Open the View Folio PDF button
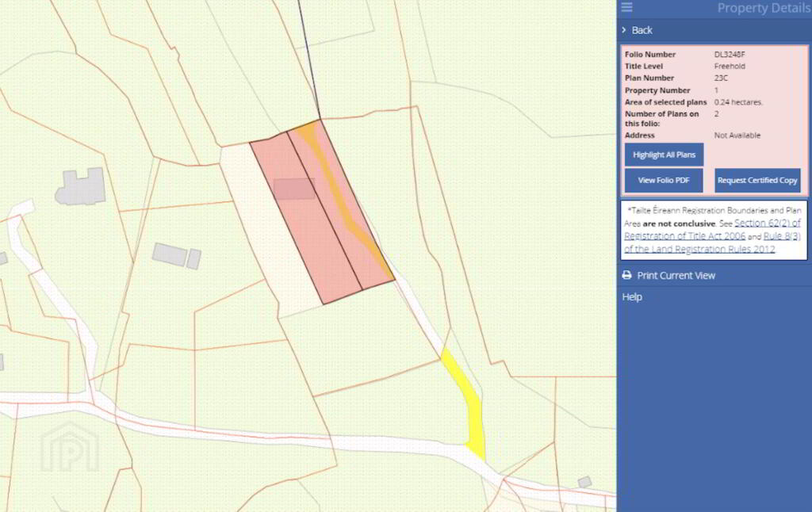 [x=664, y=181]
